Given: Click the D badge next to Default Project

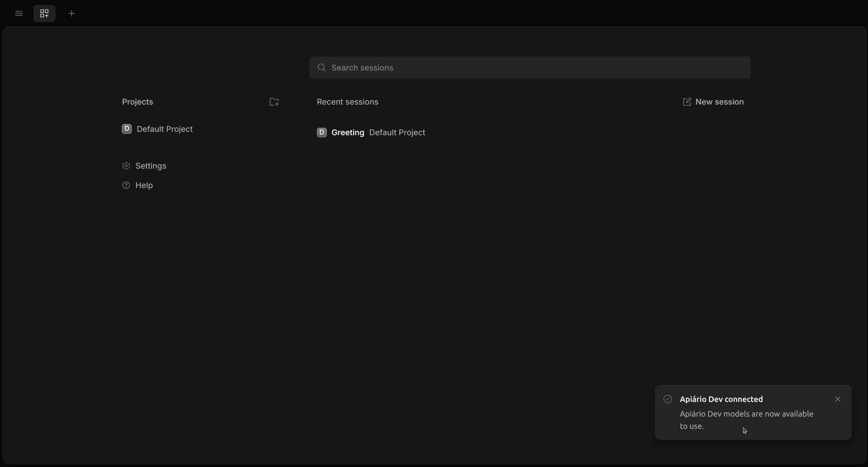Looking at the screenshot, I should point(127,129).
